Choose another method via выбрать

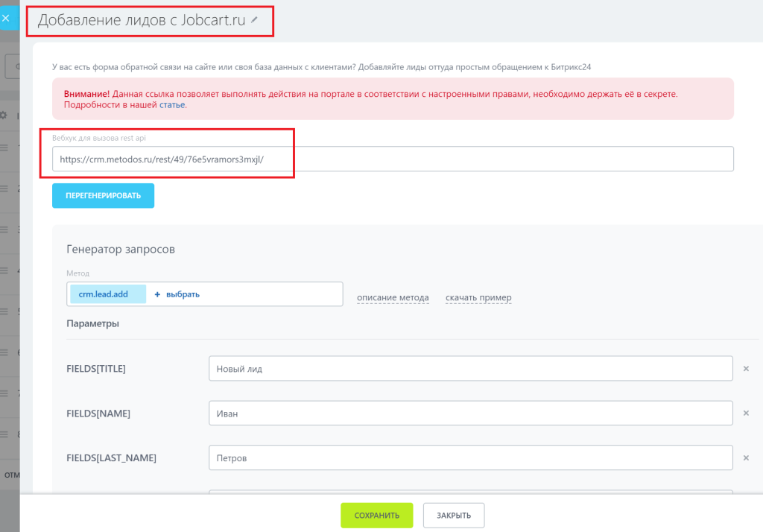[183, 294]
